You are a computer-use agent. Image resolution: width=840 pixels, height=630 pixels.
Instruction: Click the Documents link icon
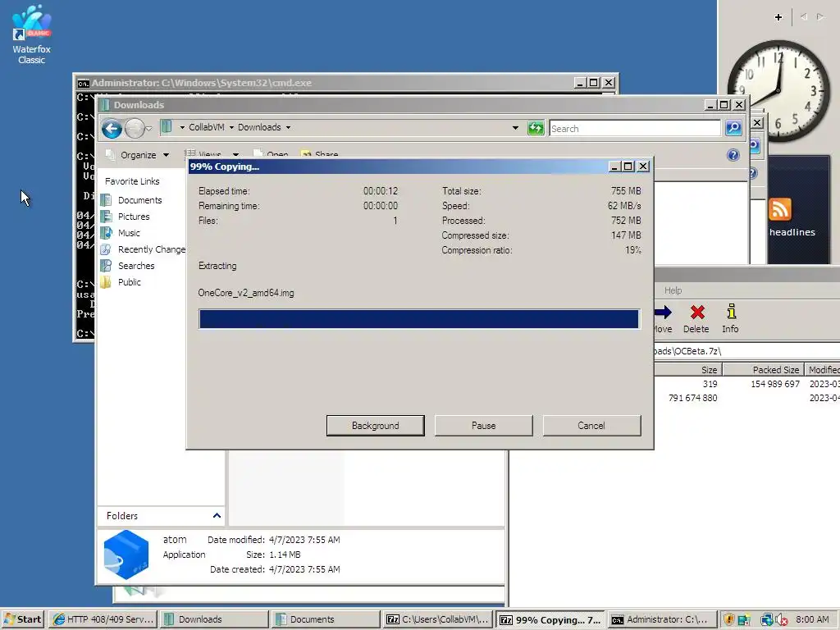(x=106, y=200)
